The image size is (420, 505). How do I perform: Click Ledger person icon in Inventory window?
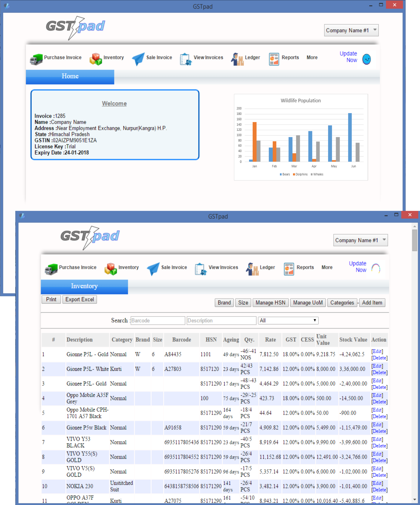[x=252, y=269]
